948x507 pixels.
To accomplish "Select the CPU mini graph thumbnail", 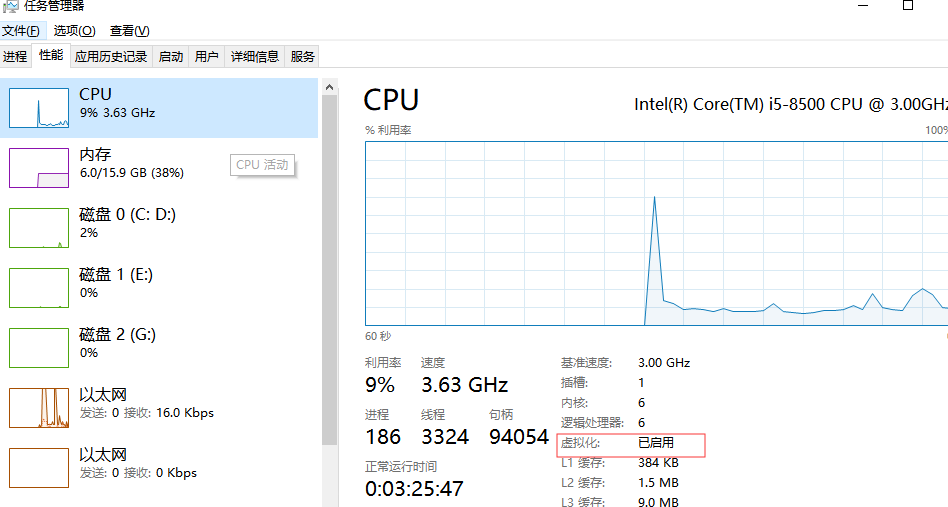I will coord(39,108).
